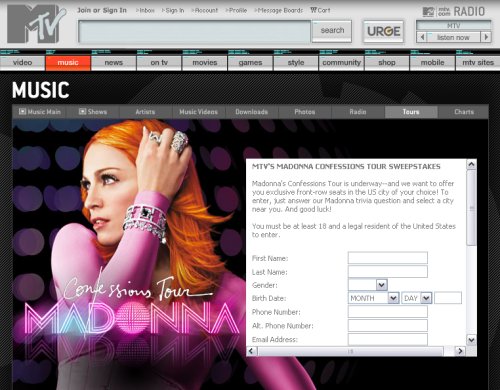Viewport: 500px width, 390px height.
Task: Click the Email Address field
Action: 388,339
